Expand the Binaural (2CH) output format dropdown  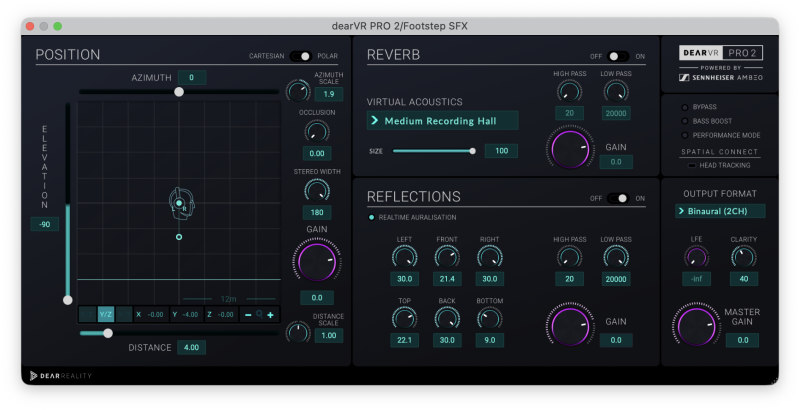tap(720, 211)
